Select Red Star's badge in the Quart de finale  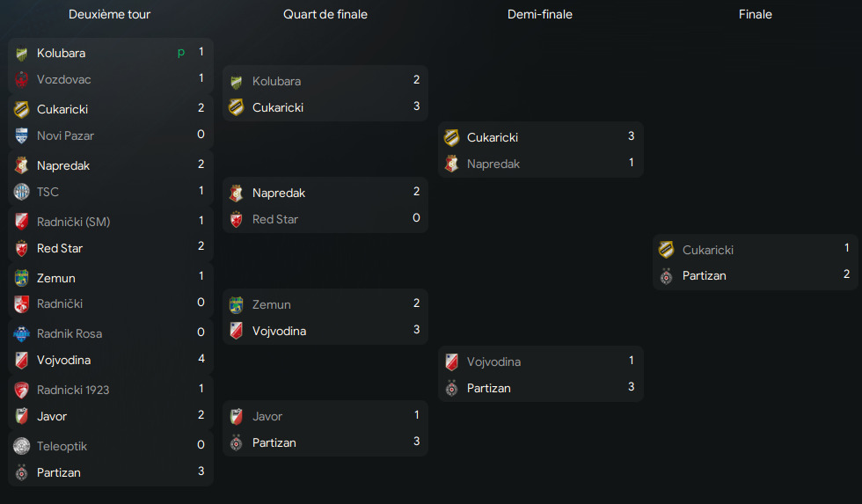click(236, 220)
